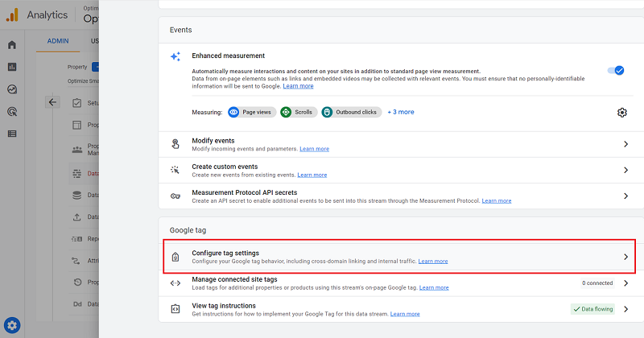This screenshot has height=338, width=644.
Task: Open Measurement Protocol API secrets title
Action: tap(245, 192)
